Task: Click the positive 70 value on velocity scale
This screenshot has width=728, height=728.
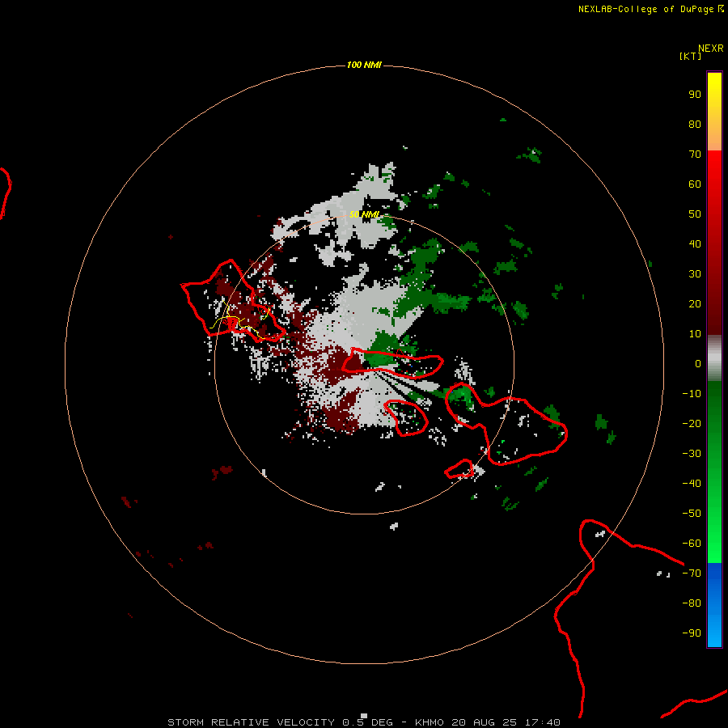Action: click(x=695, y=154)
